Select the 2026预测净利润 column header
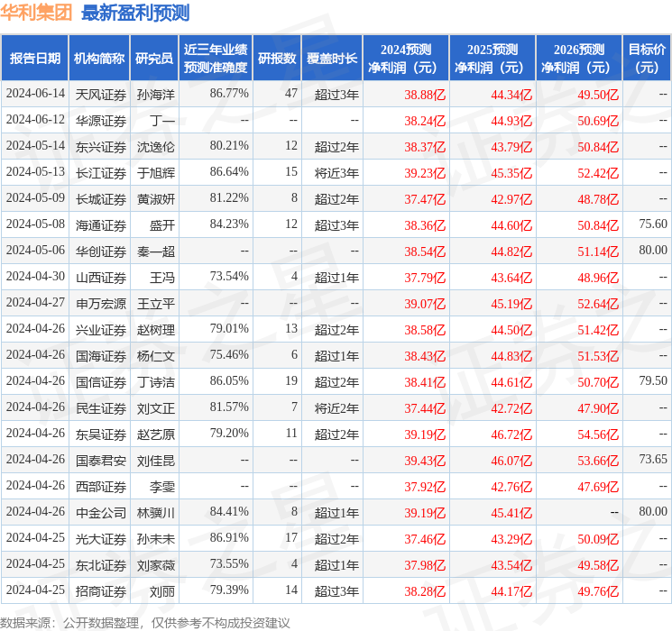This screenshot has height=631, width=672. (x=578, y=59)
